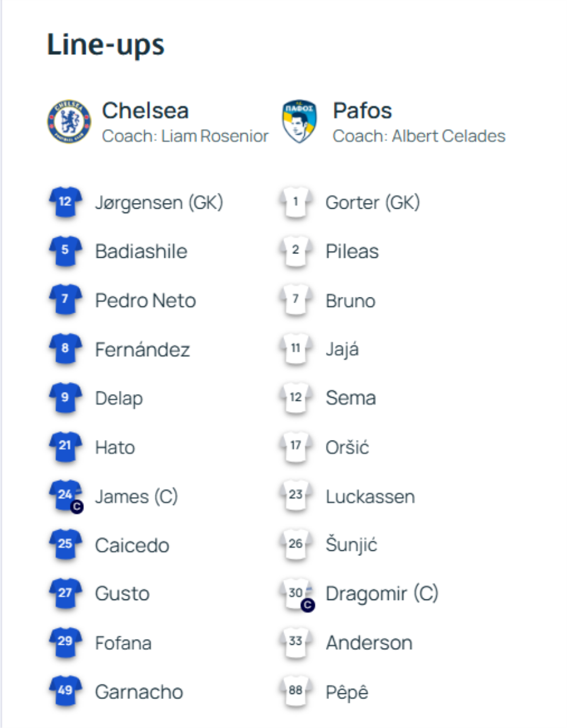
Task: Click Delap's number 9 shirt icon
Action: point(66,398)
